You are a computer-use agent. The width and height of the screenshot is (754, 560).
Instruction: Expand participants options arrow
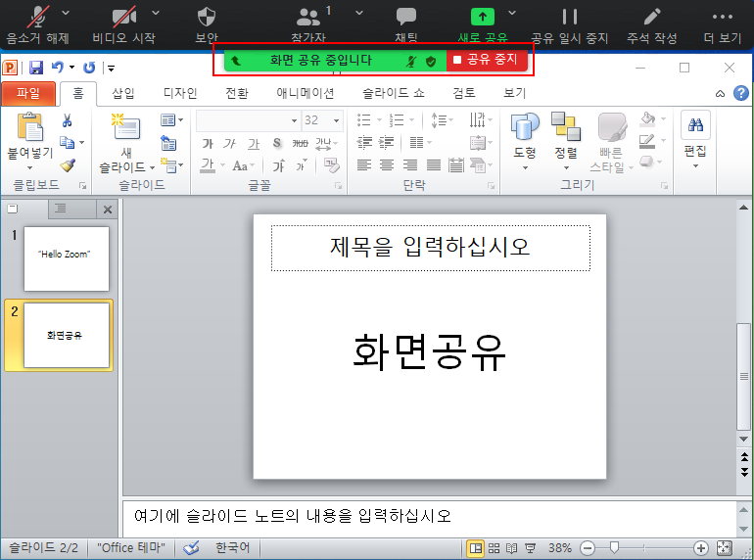click(x=359, y=13)
